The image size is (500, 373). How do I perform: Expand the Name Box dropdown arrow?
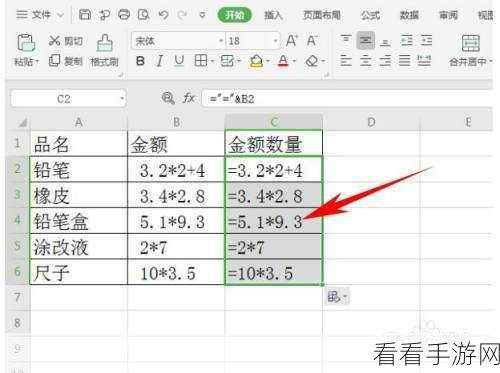[122, 99]
